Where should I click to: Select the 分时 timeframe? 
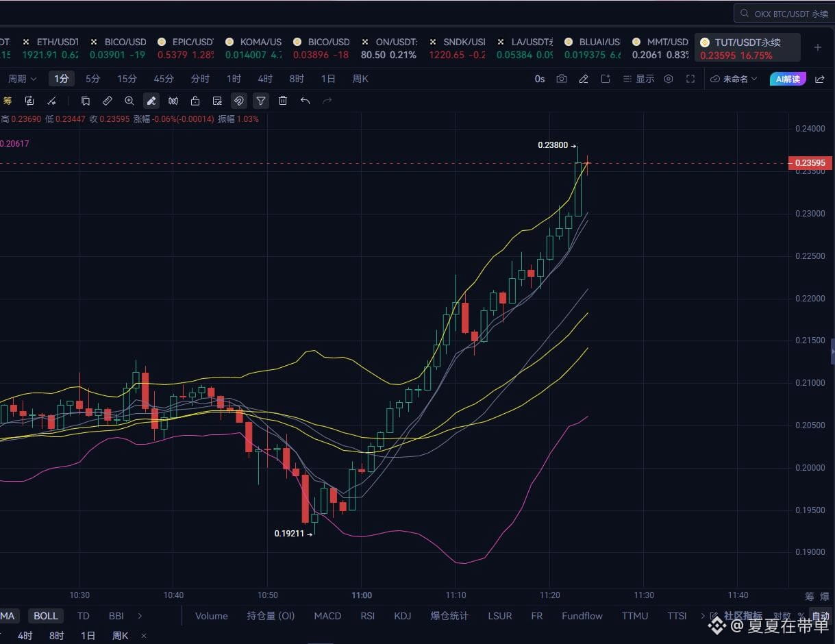tap(200, 79)
